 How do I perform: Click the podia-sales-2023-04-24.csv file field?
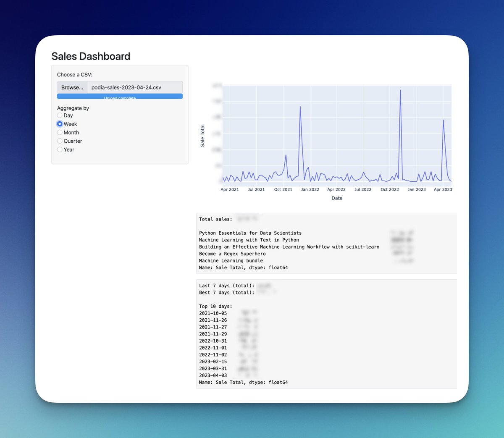click(x=135, y=87)
